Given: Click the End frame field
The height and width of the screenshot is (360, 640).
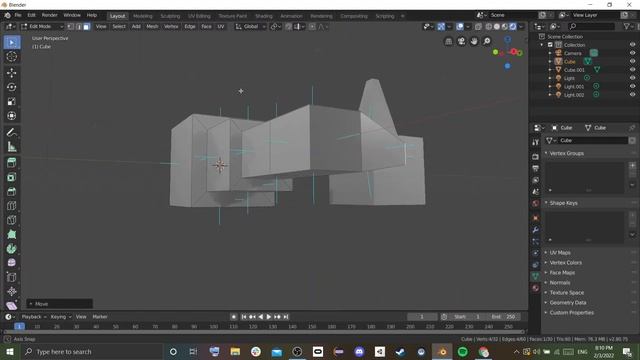Looking at the screenshot, I should tap(503, 317).
